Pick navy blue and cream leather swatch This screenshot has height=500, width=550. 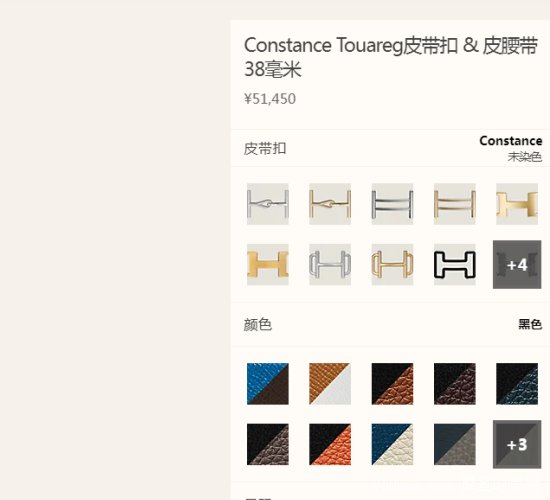[392, 444]
